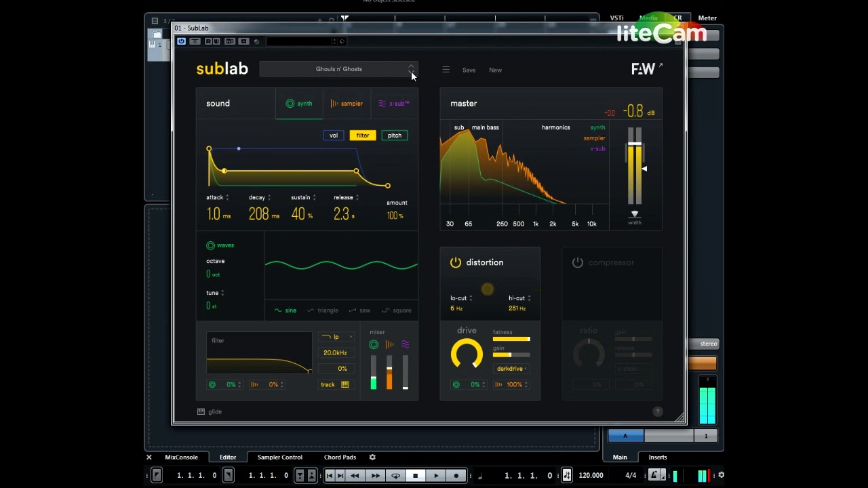Adjust release stepper arrows
868x488 pixels.
357,198
